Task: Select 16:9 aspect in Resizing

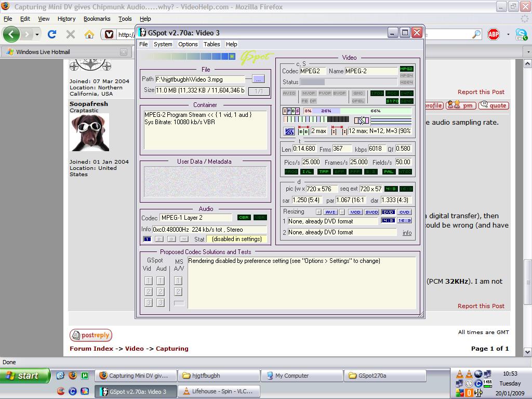Action: (x=404, y=220)
